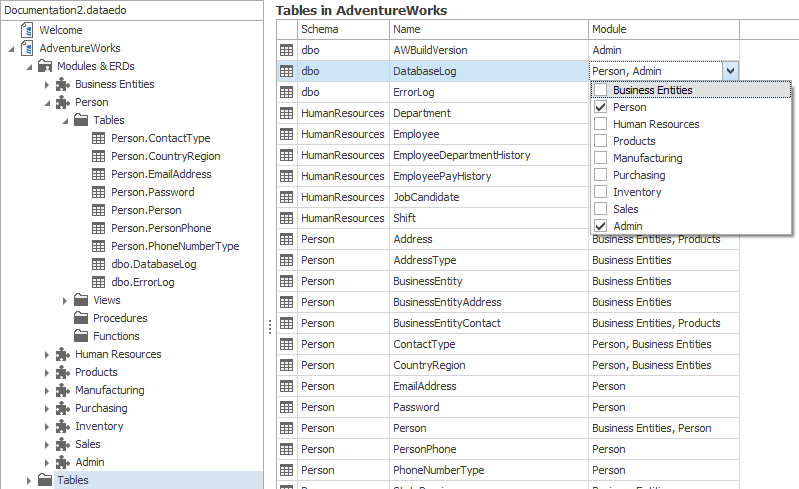The image size is (799, 489).
Task: Click the panel splitter handle
Action: point(268,326)
